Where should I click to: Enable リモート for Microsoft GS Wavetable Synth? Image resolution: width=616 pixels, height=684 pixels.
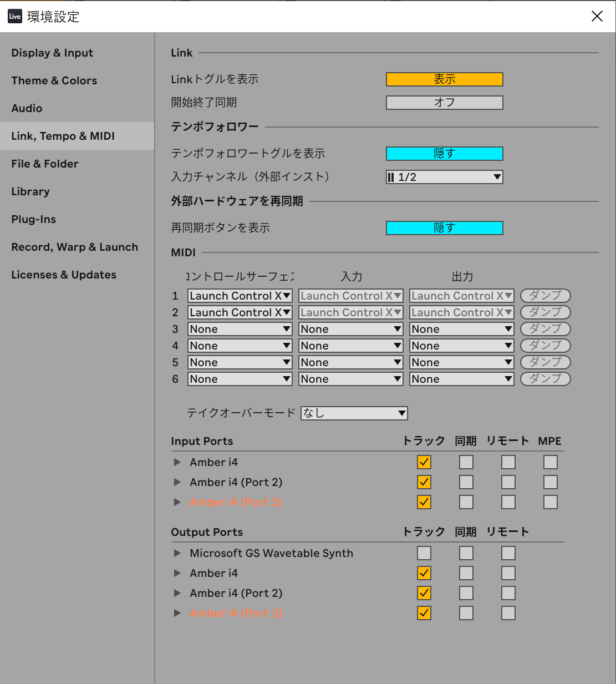(x=508, y=553)
